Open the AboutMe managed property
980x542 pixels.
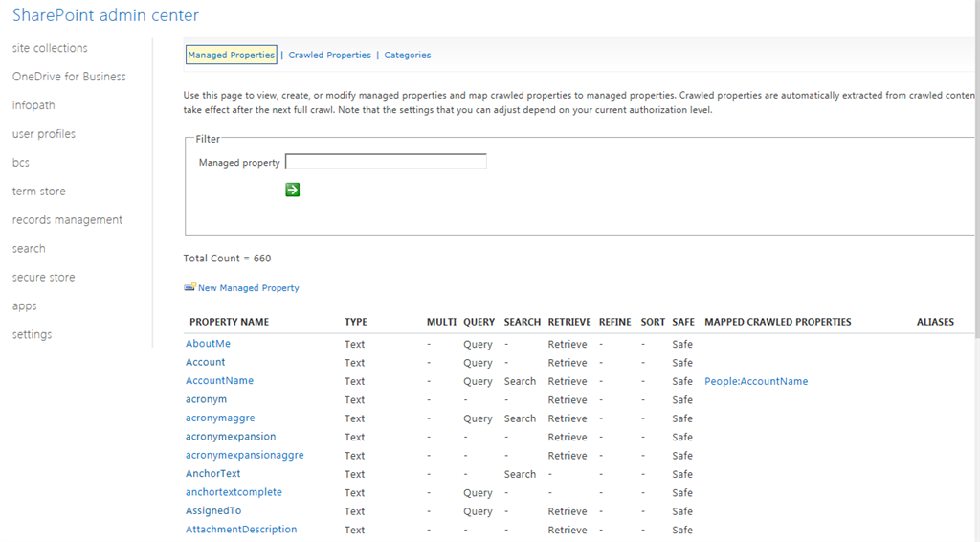click(x=208, y=344)
